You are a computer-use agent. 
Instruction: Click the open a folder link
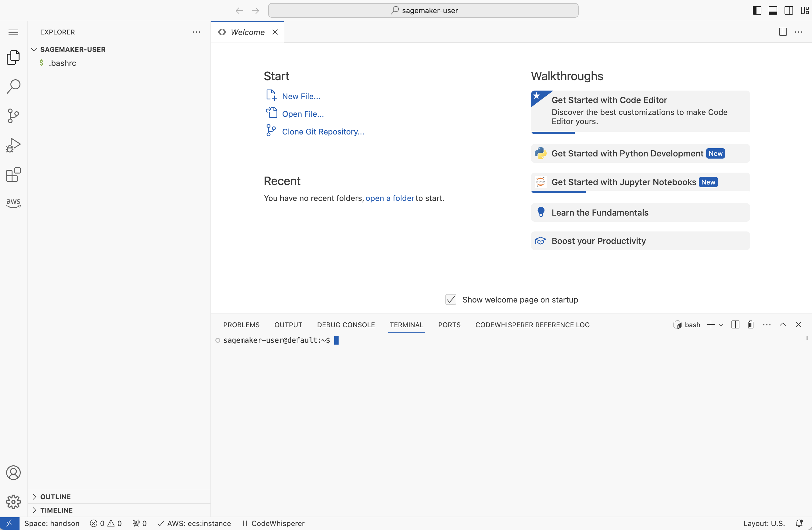389,198
